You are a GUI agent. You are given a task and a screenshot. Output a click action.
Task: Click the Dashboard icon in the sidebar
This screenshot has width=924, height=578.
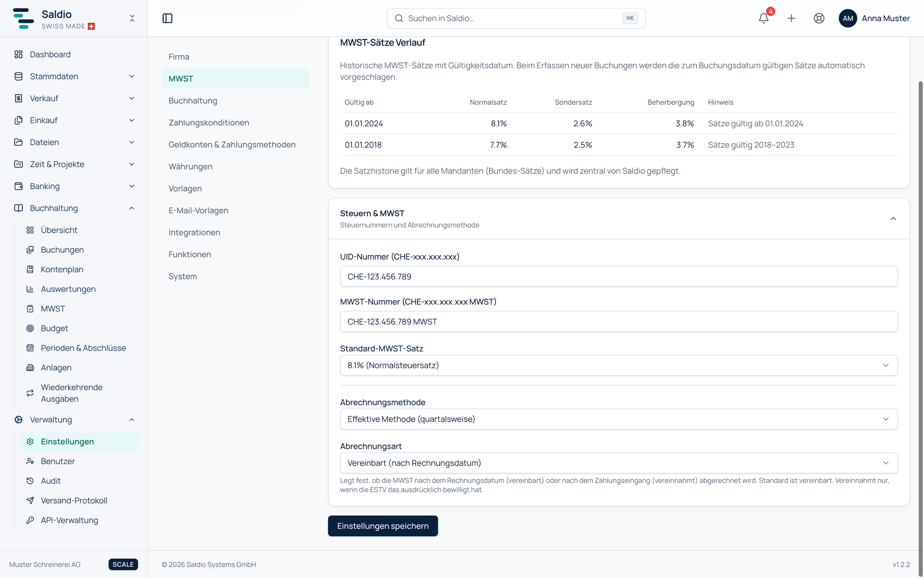(18, 54)
